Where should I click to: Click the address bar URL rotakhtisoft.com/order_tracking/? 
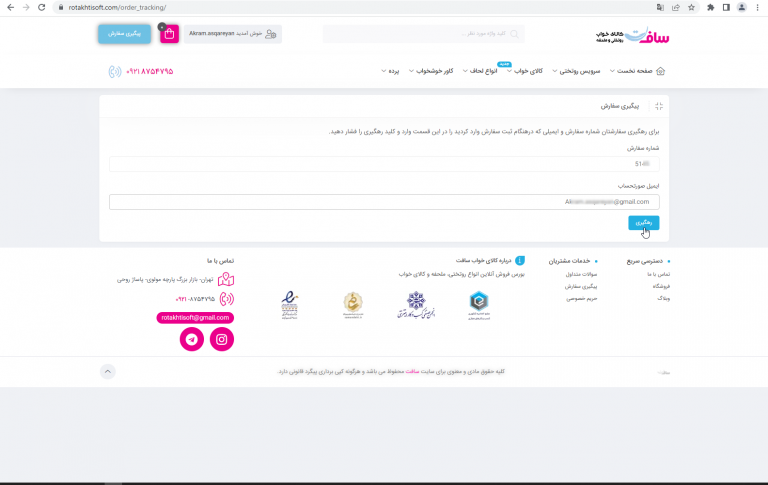(118, 7)
